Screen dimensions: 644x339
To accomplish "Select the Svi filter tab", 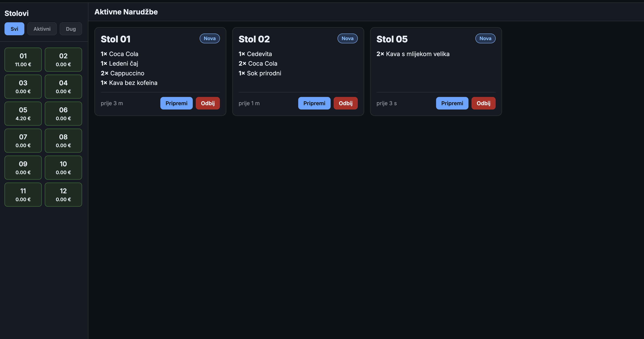I will coord(14,29).
